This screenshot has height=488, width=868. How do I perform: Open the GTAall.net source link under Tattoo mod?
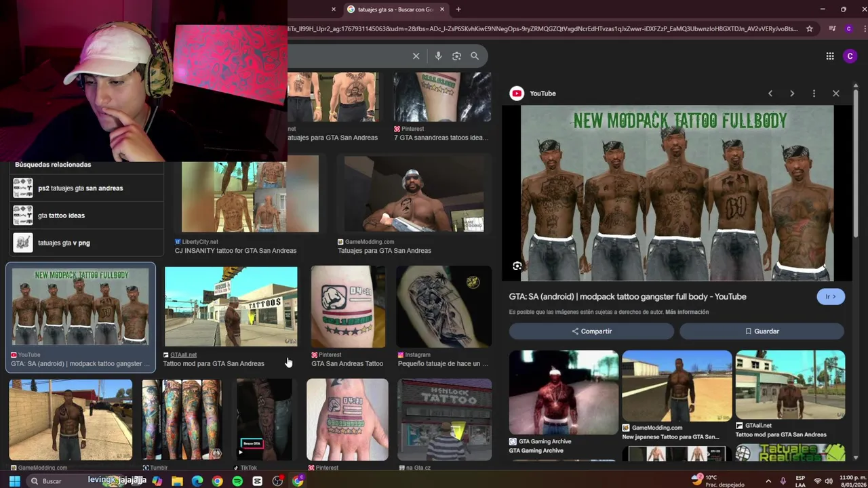pos(183,354)
